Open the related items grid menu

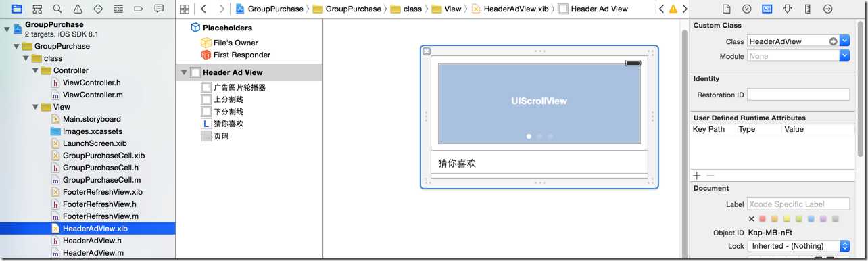coord(185,9)
